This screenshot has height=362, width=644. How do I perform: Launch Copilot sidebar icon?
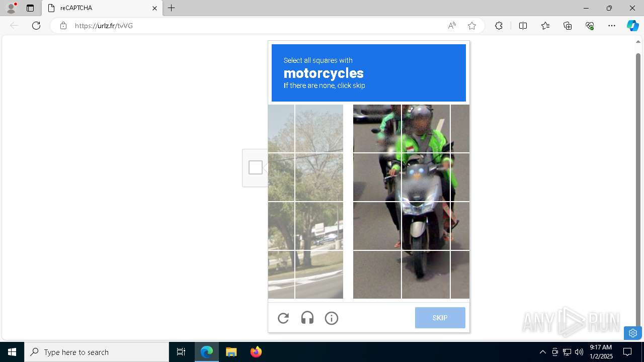pyautogui.click(x=632, y=26)
